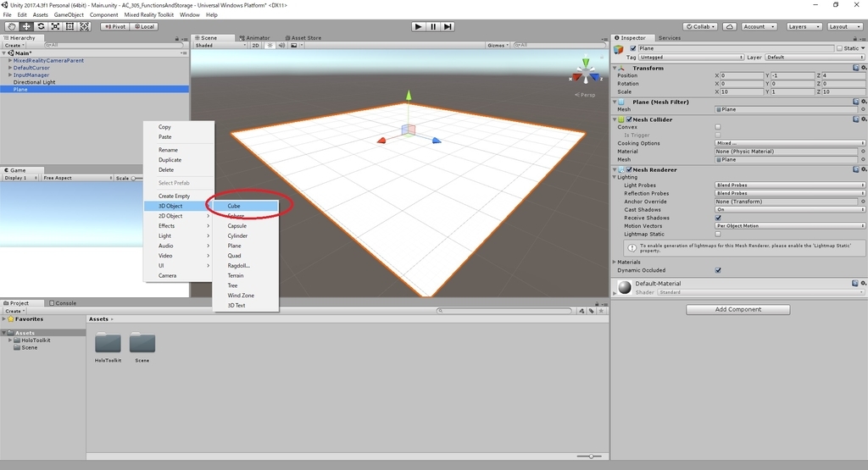Image resolution: width=868 pixels, height=470 pixels.
Task: Open Cast Shadows dropdown
Action: tap(789, 209)
